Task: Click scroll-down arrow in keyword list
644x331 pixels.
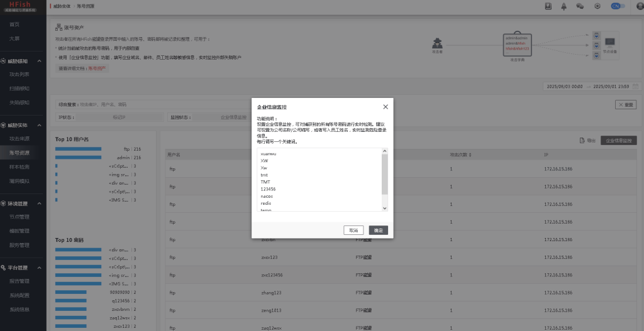Action: click(x=385, y=208)
